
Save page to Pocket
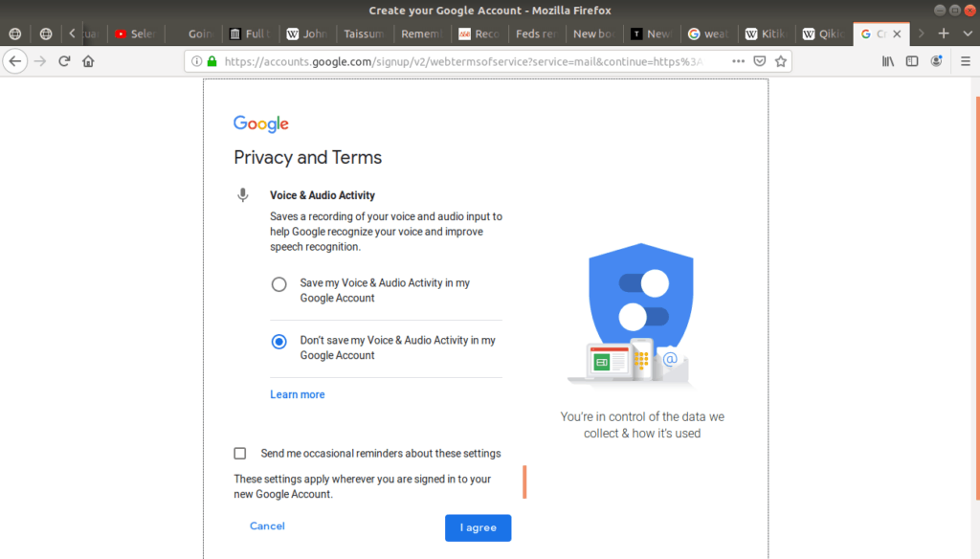point(759,61)
